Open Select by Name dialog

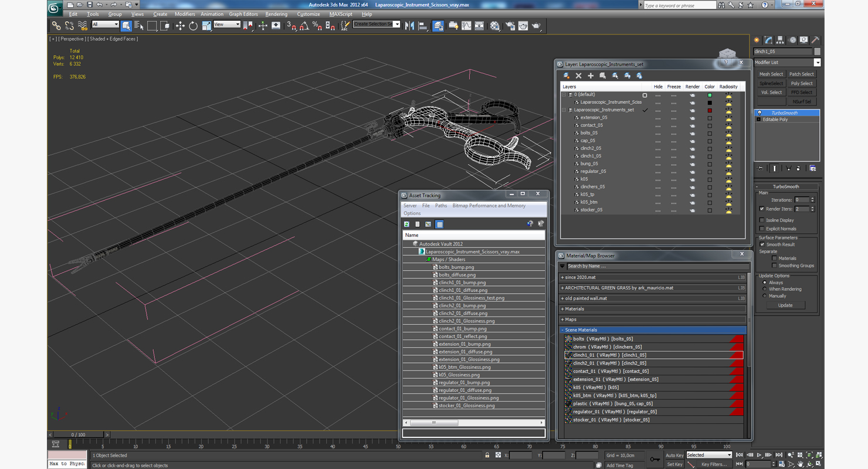tap(139, 26)
